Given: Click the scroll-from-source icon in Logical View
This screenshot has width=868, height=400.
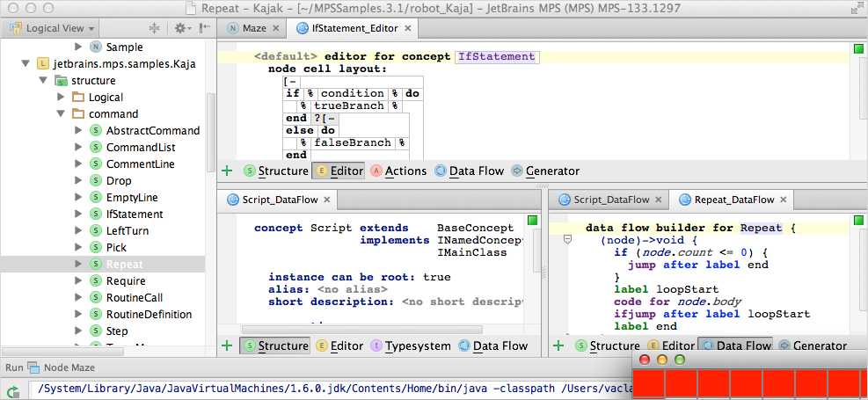Looking at the screenshot, I should click(155, 28).
